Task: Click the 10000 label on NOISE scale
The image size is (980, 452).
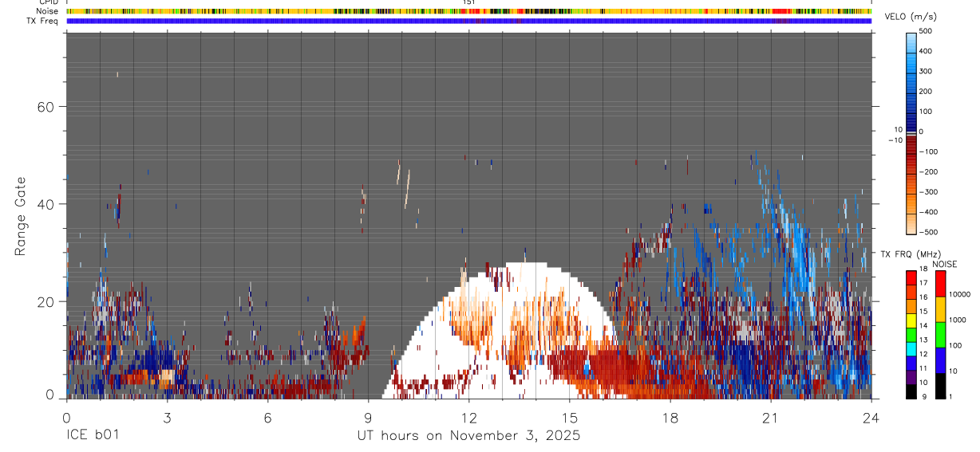Action: 958,294
